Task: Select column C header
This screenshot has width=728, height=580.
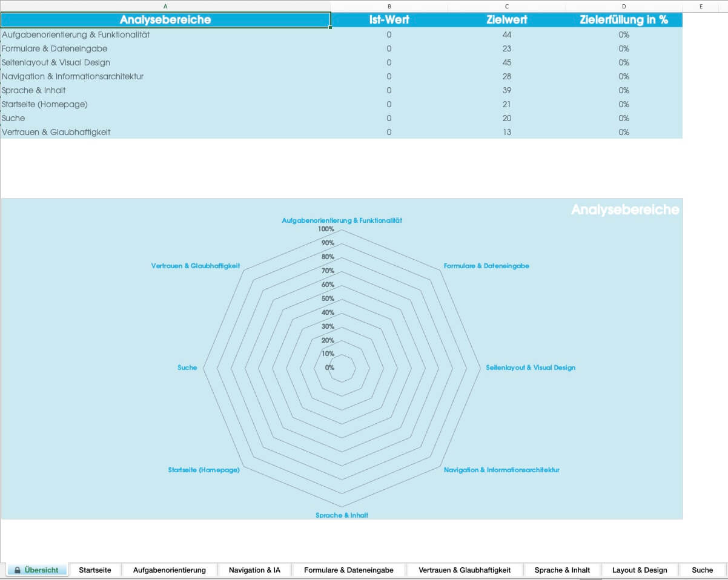Action: (x=506, y=6)
